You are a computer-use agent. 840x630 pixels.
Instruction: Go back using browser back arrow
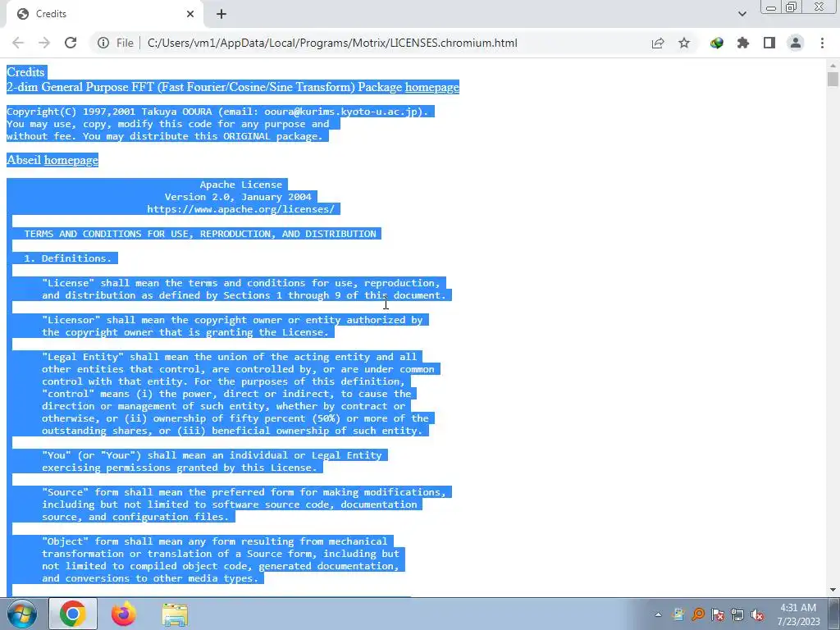[18, 43]
